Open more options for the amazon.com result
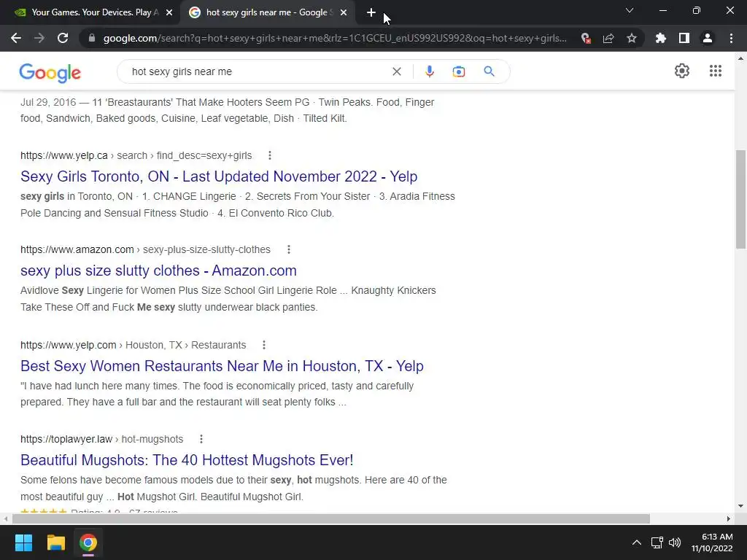The image size is (747, 560). pyautogui.click(x=289, y=249)
